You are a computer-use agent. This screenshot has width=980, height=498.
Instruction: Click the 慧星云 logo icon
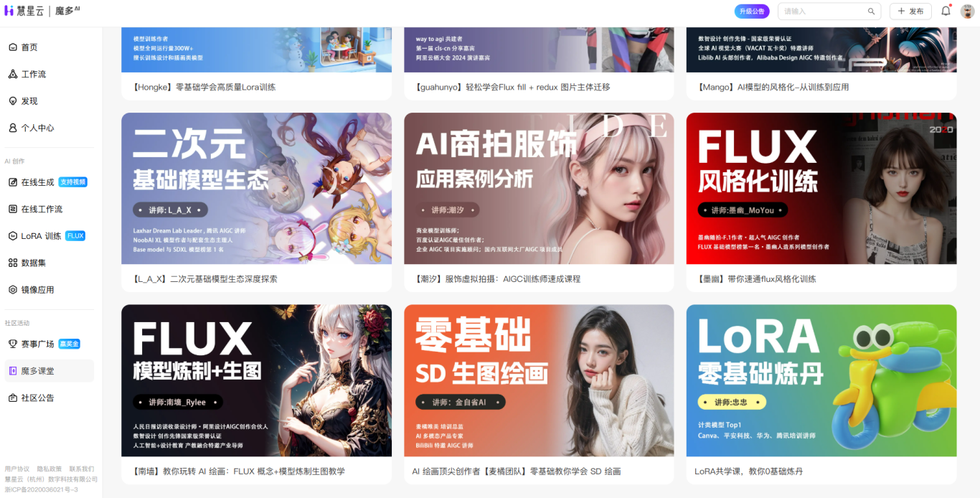tap(9, 11)
